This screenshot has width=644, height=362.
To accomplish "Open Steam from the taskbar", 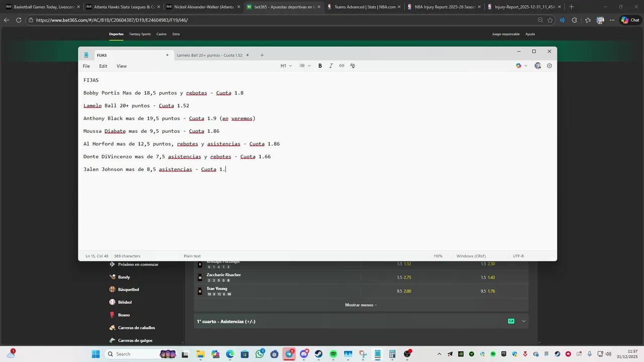I will pos(318,354).
